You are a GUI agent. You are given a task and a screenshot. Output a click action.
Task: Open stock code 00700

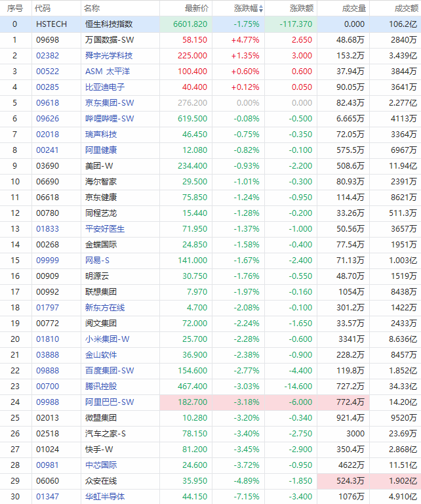[47, 387]
